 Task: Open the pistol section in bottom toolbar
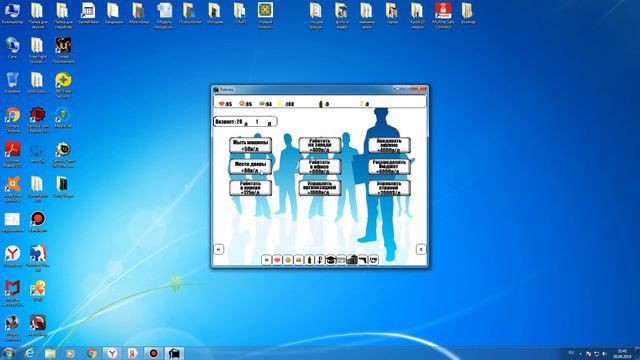[362, 260]
